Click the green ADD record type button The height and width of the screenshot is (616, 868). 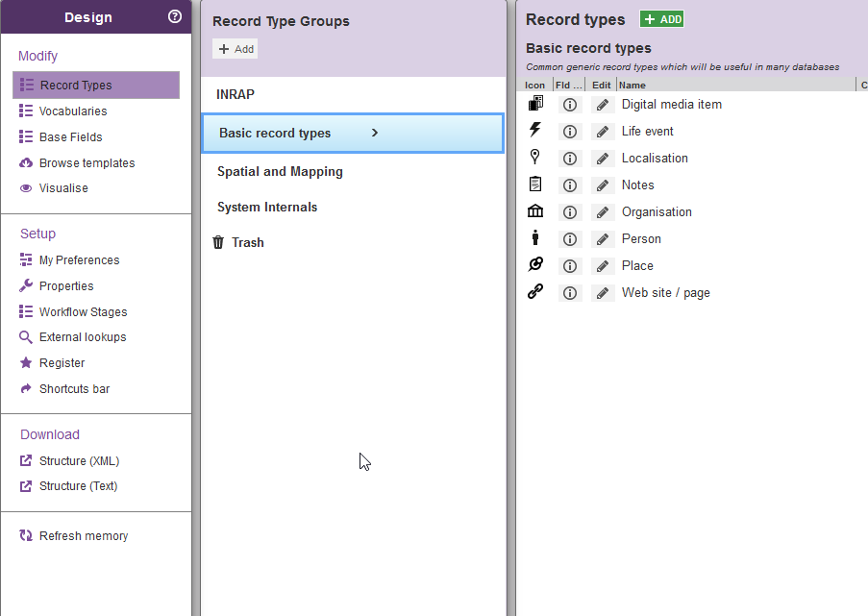661,19
